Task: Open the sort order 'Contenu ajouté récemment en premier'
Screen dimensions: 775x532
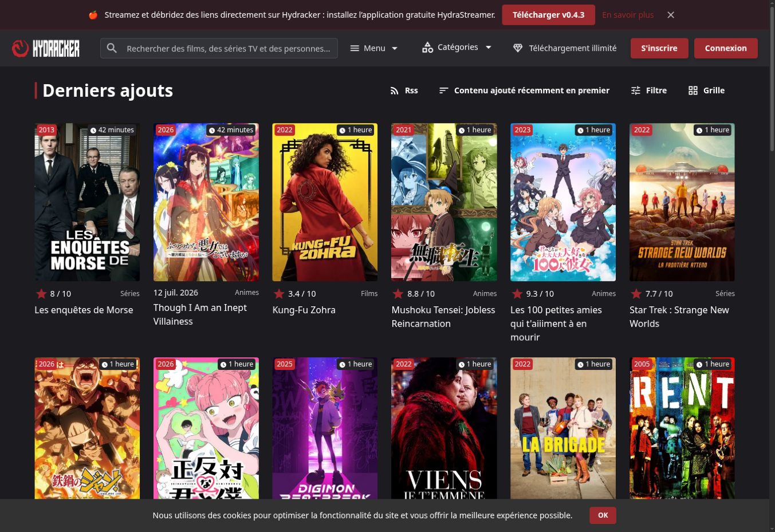Action: coord(524,90)
